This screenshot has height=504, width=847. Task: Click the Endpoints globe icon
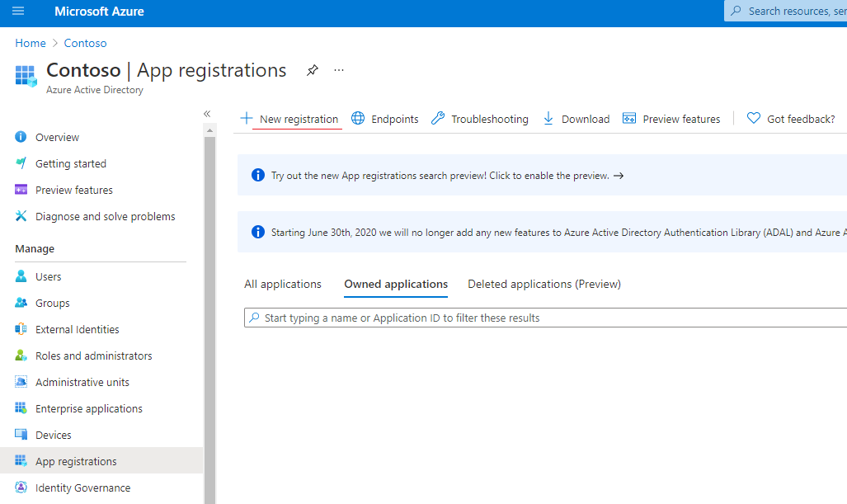coord(358,118)
